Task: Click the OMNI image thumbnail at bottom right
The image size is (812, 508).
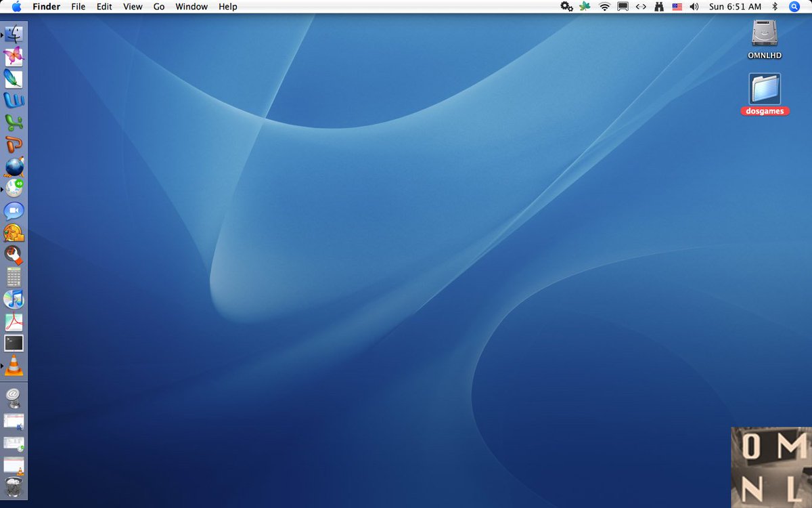Action: (x=771, y=467)
